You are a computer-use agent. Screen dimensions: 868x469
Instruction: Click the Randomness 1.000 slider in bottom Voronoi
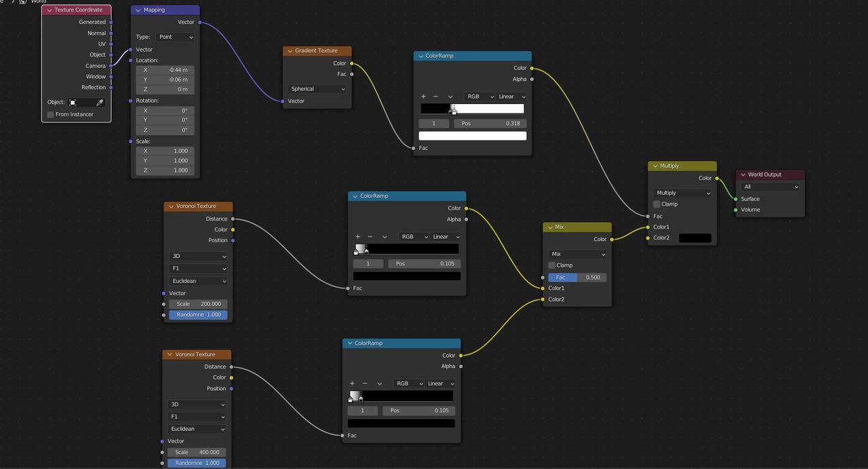(197, 463)
